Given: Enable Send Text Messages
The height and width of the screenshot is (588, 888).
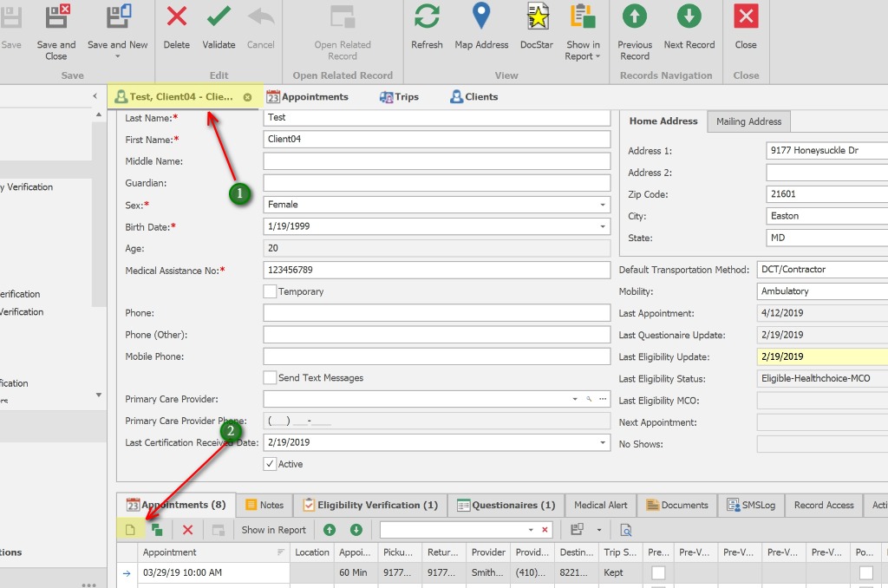Looking at the screenshot, I should 270,377.
